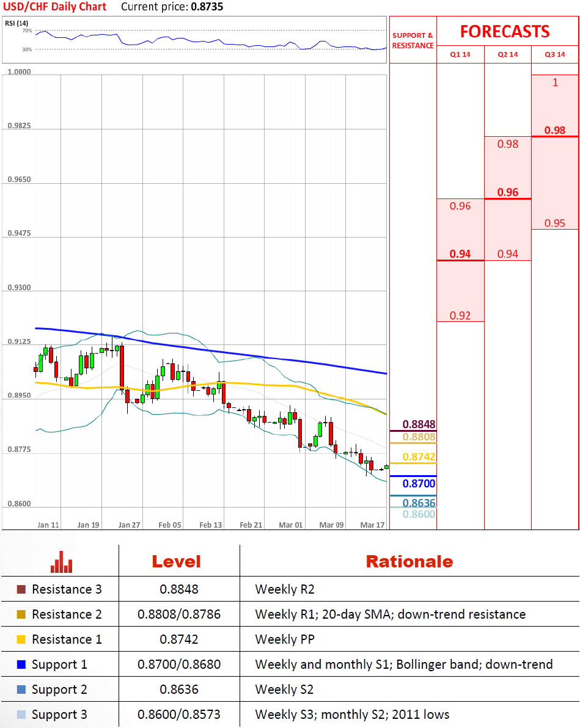Image resolution: width=580 pixels, height=728 pixels.
Task: Click the Support 1 row label
Action: pyautogui.click(x=59, y=665)
